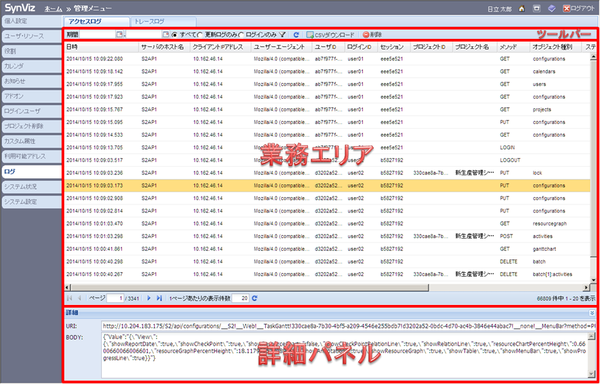Click CSVダウンロード button
600x384 pixels.
pyautogui.click(x=330, y=35)
